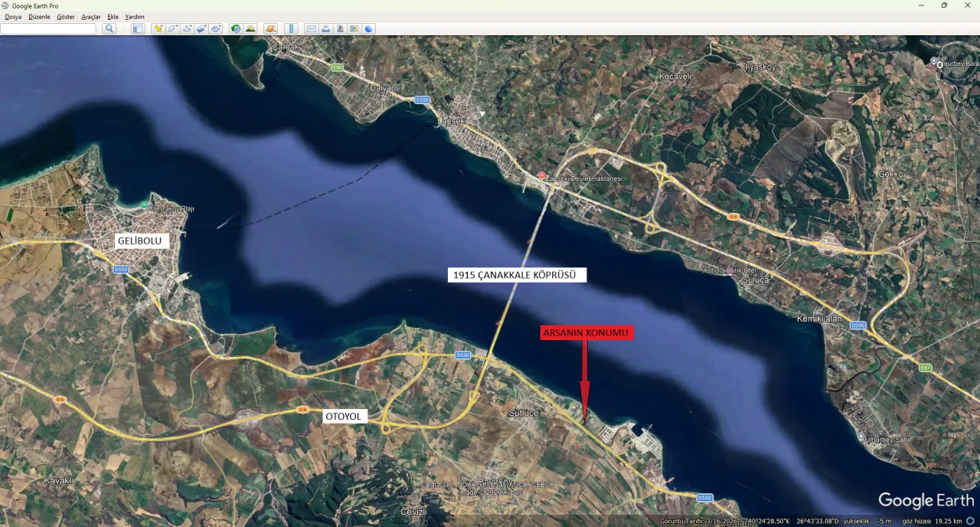
Task: Click the Lapseki town label
Action: tap(452, 121)
